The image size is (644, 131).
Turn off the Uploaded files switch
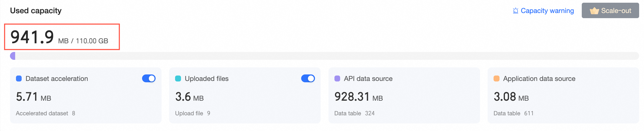(308, 78)
